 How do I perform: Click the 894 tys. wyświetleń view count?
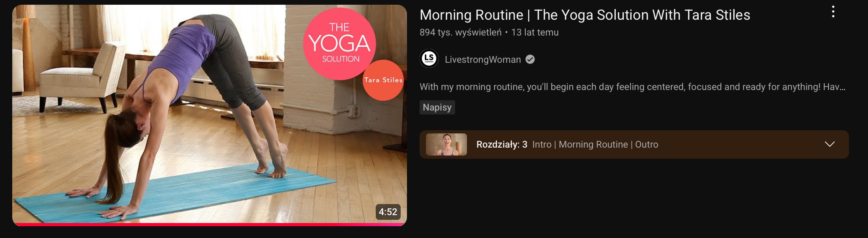(460, 32)
